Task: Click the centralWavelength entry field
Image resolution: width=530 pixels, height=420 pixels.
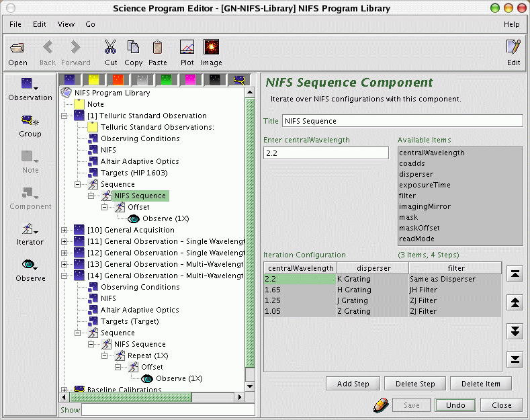Action: [326, 153]
